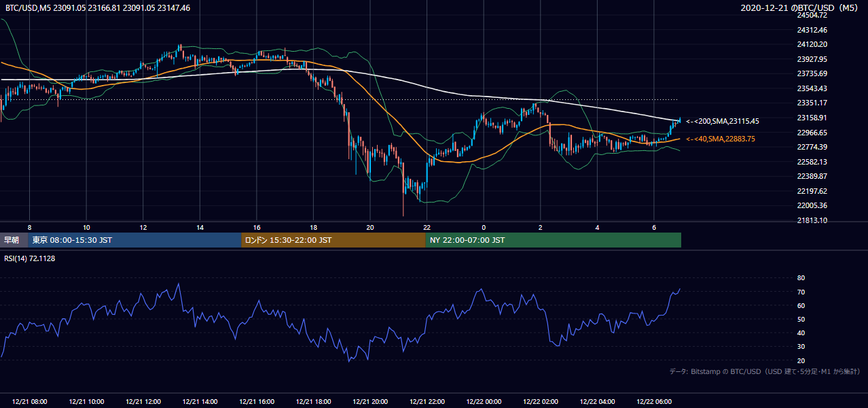
Task: Click the 12/22 00:00 time axis label
Action: 484,402
